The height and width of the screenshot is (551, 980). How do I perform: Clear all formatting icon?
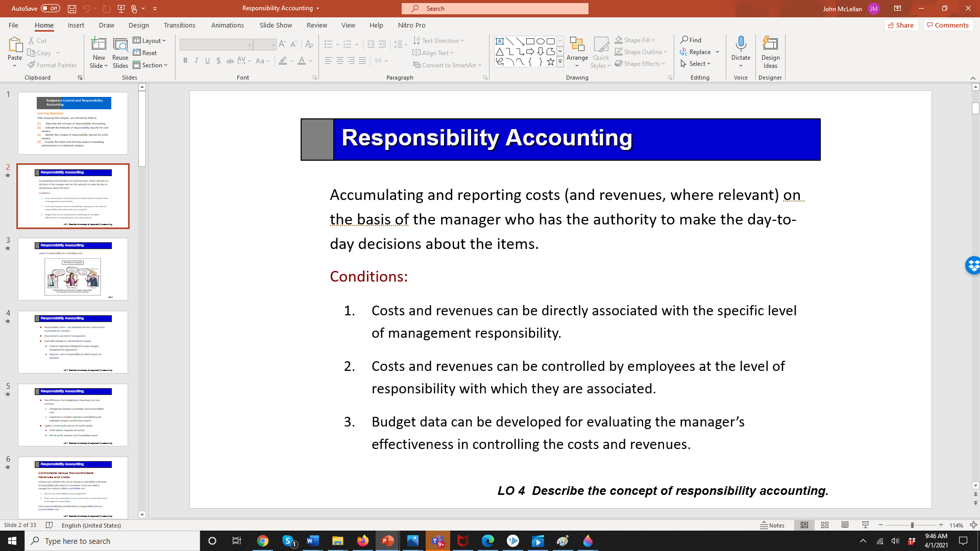pos(309,44)
